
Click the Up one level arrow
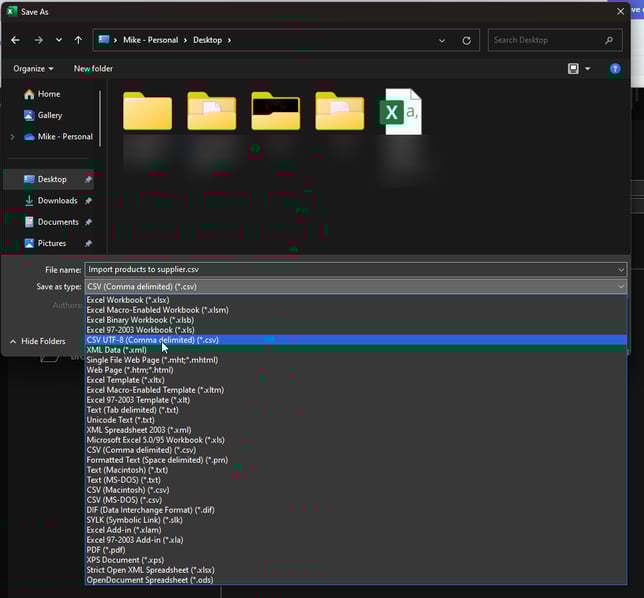(x=78, y=40)
